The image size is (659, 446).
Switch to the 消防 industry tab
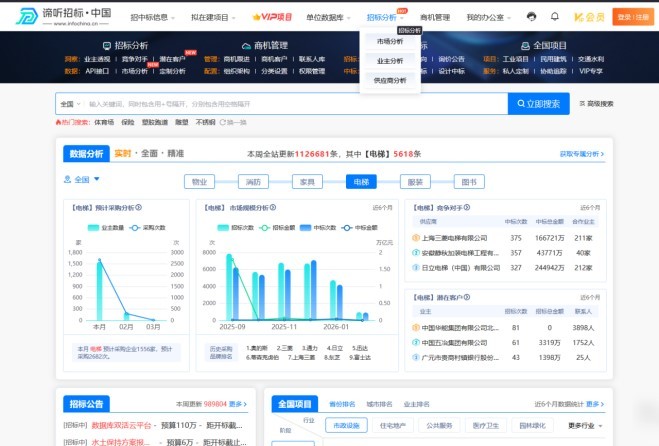(x=253, y=181)
